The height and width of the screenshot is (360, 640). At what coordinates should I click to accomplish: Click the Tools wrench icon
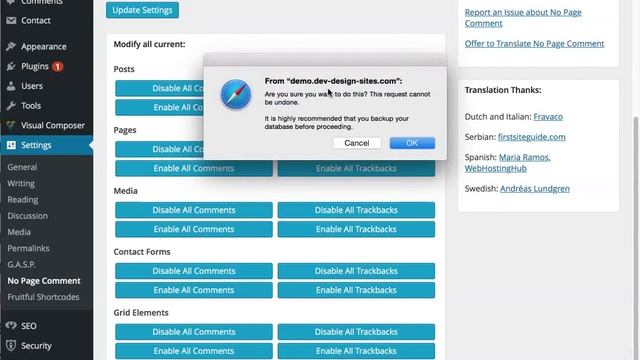click(x=11, y=106)
